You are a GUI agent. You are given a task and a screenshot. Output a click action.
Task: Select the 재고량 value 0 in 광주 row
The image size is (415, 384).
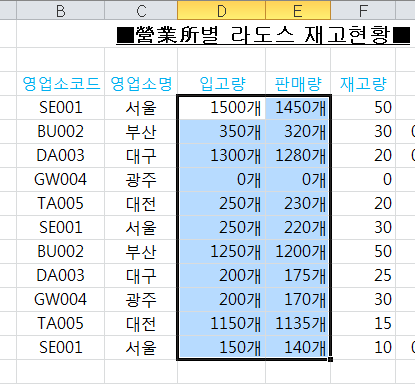(x=363, y=179)
